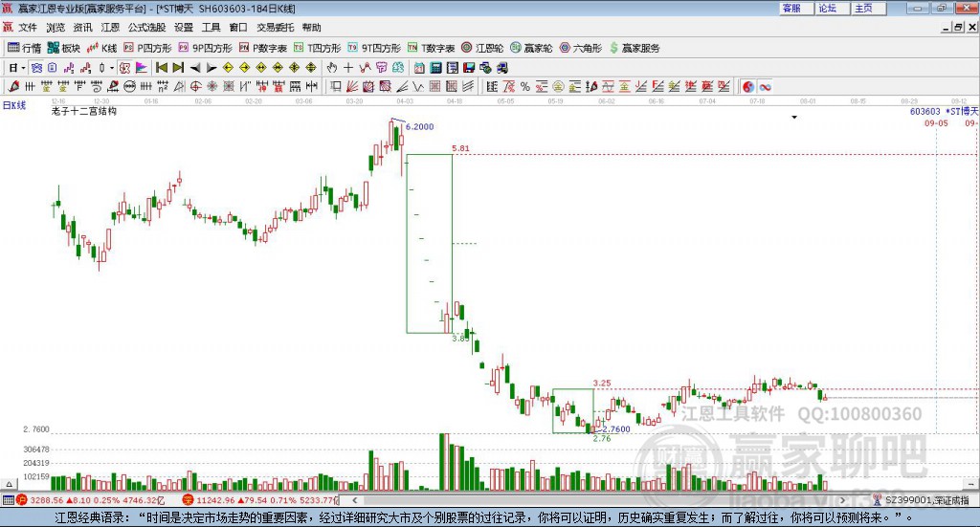This screenshot has width=980, height=527.
Task: Open the 9P四方形 tool
Action: (205, 48)
